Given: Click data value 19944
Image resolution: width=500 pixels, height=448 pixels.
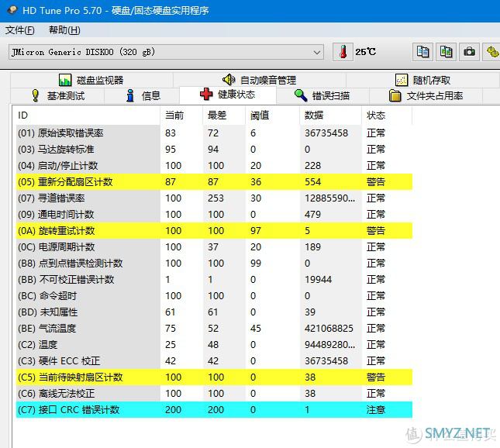Looking at the screenshot, I should tap(319, 279).
